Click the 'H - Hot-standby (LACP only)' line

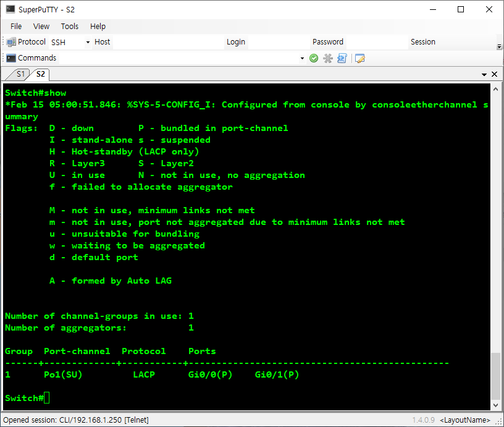click(124, 151)
